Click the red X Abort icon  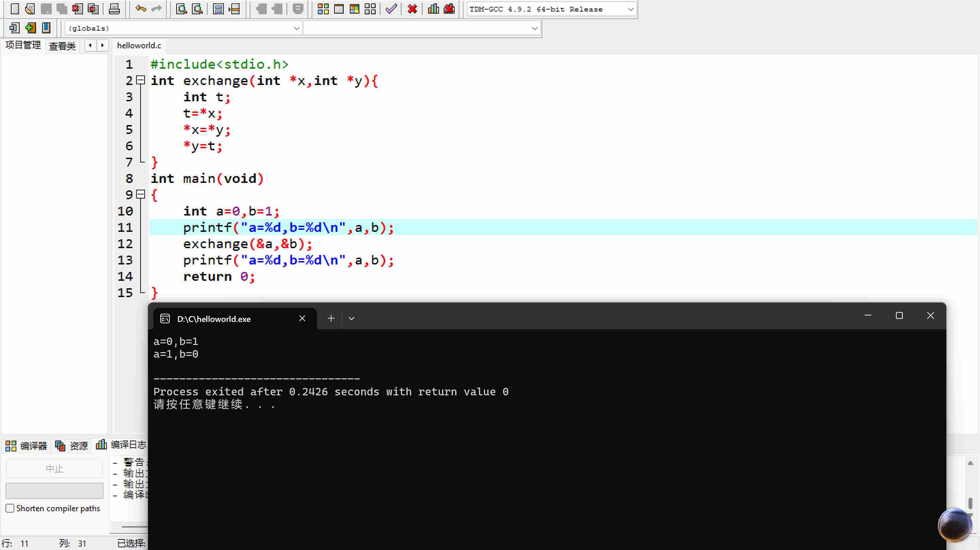(412, 9)
